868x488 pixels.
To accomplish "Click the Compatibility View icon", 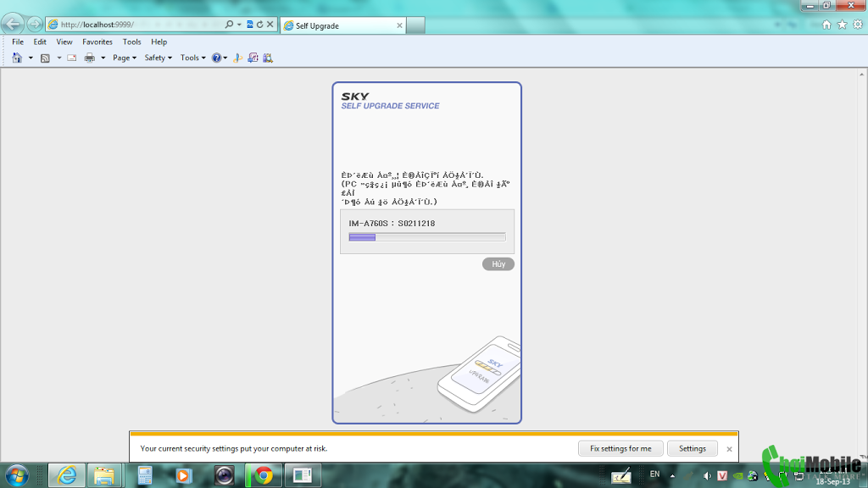I will (250, 25).
